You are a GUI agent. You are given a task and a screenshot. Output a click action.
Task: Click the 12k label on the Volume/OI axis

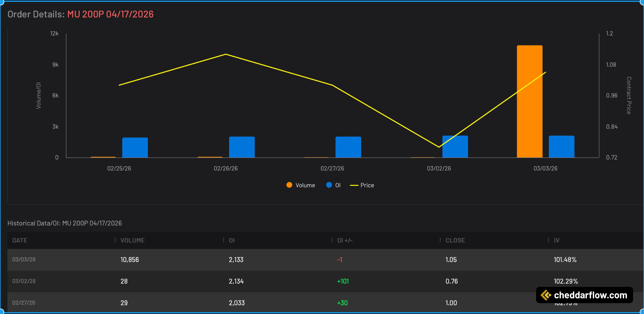click(54, 34)
